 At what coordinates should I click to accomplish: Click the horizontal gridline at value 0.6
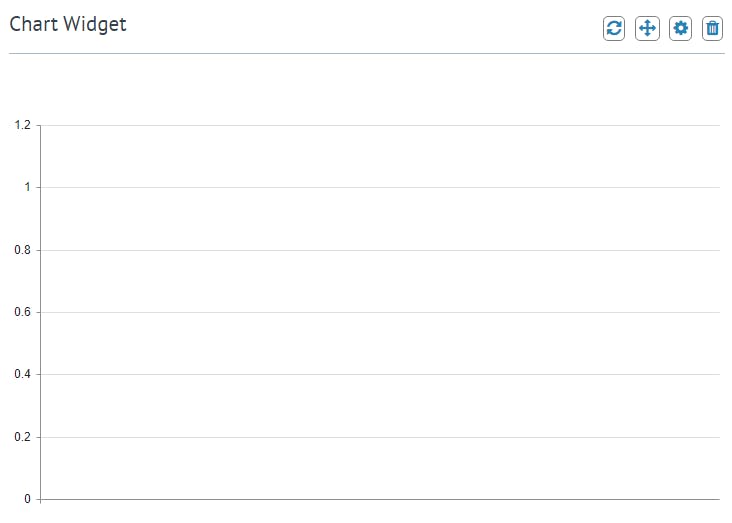click(x=380, y=312)
